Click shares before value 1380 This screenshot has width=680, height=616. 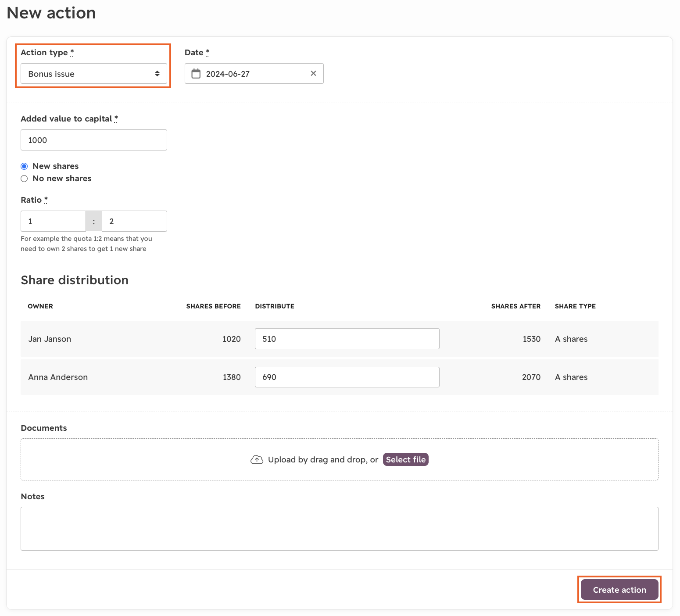[232, 377]
